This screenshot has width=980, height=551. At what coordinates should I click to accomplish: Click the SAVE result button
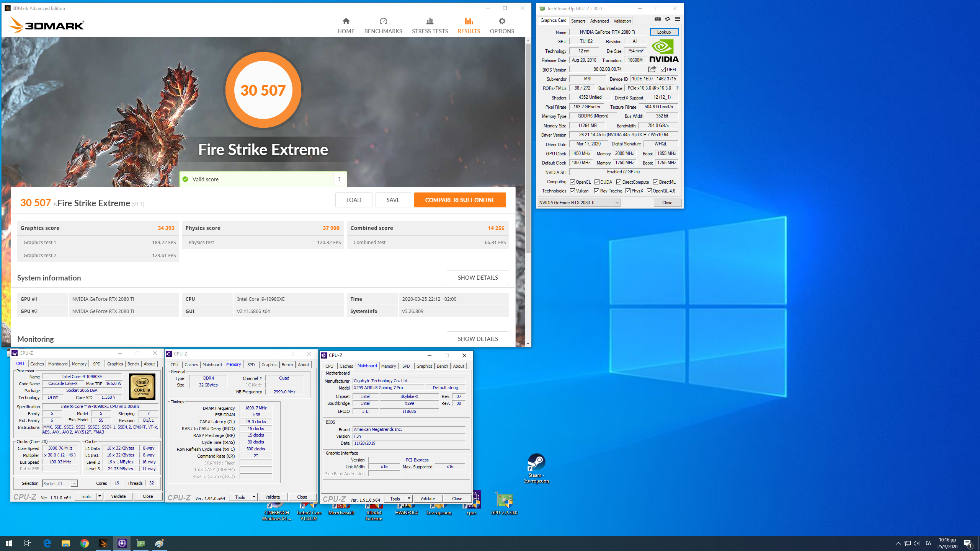(x=393, y=200)
